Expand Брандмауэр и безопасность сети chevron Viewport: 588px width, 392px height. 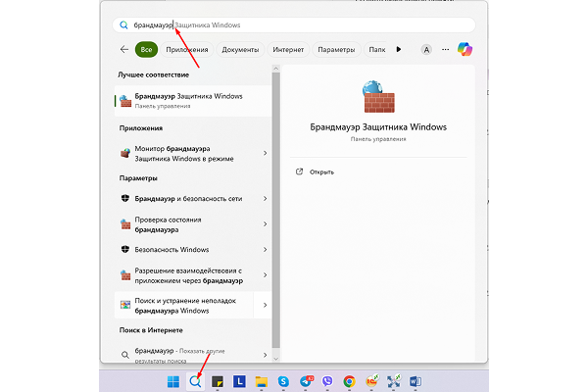[x=266, y=198]
